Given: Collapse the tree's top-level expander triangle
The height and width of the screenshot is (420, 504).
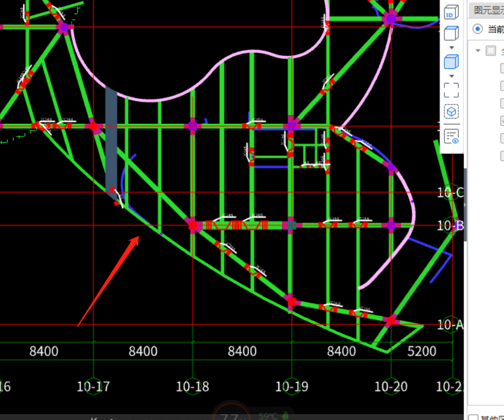Looking at the screenshot, I should 478,50.
